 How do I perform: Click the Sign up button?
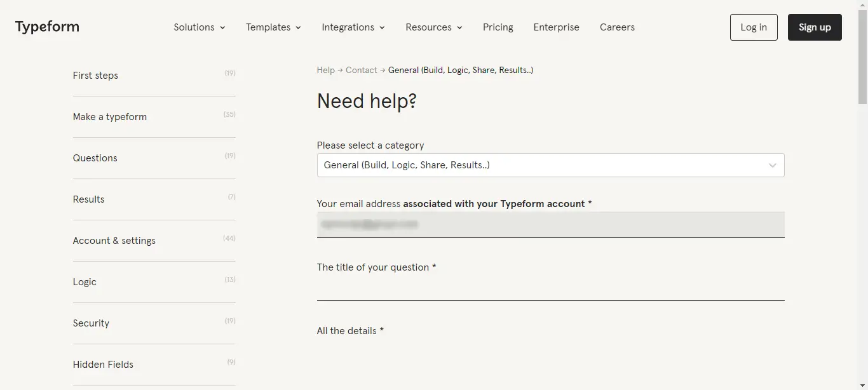[815, 27]
